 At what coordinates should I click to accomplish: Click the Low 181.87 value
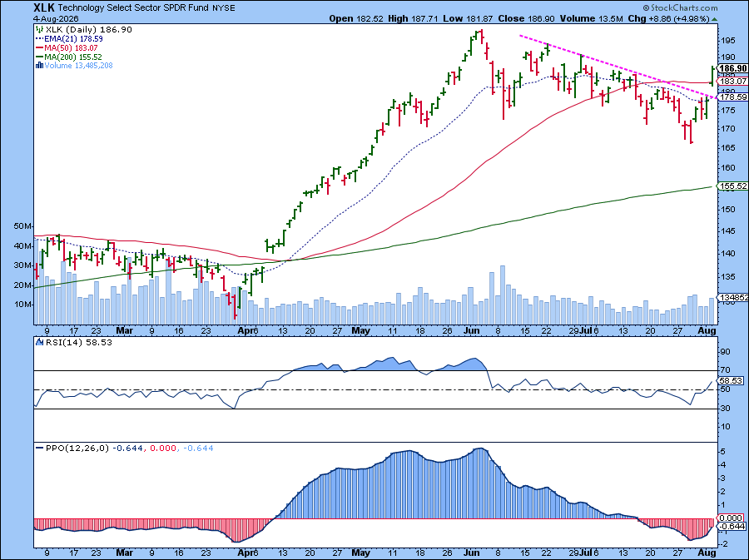pos(469,18)
